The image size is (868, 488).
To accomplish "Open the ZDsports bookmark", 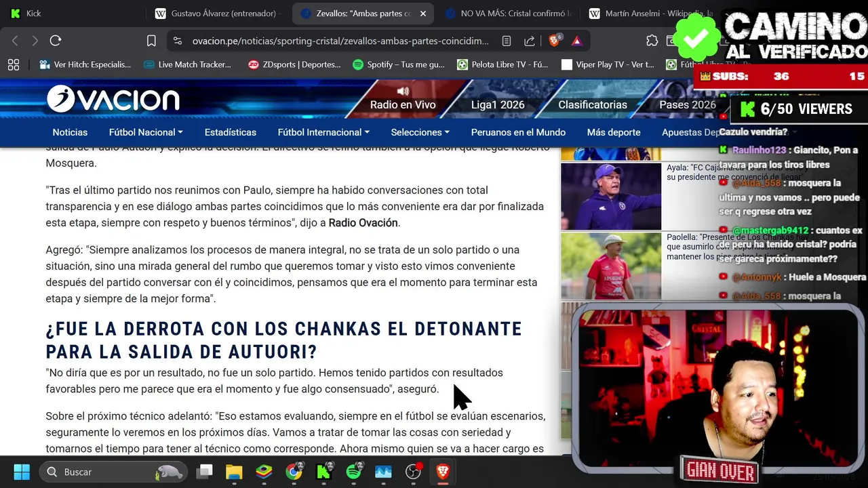I will pos(294,64).
